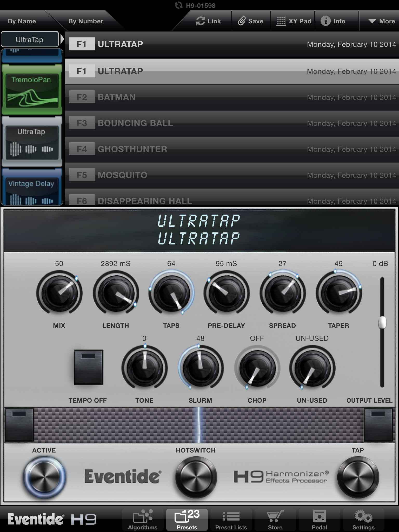This screenshot has width=399, height=532.
Task: Toggle the ACTIVE footswitch
Action: (44, 477)
